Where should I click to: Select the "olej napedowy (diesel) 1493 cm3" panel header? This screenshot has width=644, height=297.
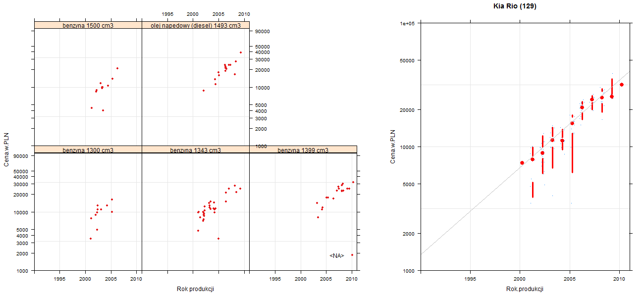[196, 25]
